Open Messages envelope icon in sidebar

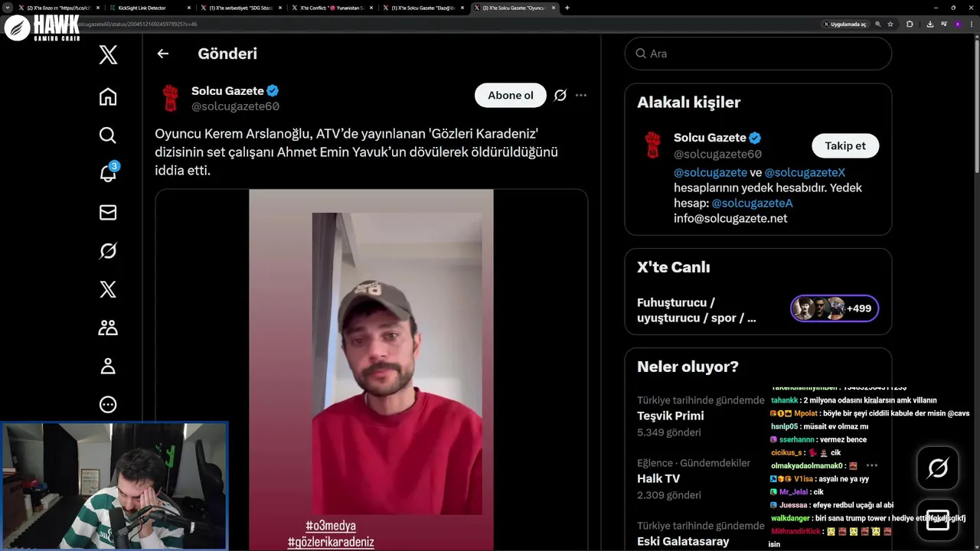[x=108, y=213]
